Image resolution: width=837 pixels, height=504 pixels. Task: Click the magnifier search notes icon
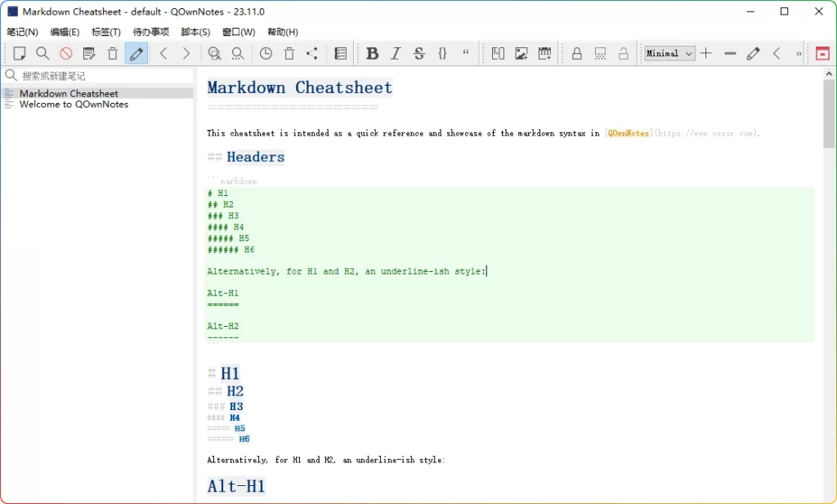click(43, 54)
